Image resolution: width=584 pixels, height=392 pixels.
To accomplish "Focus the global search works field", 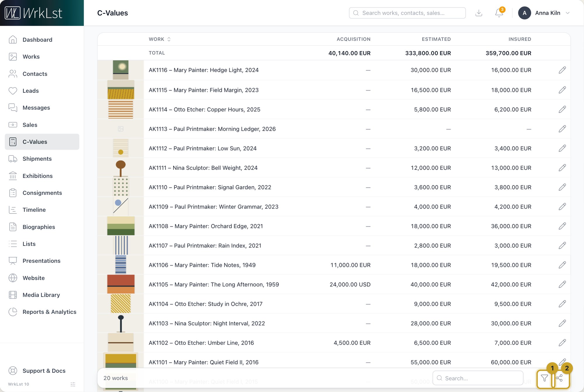I will point(407,13).
